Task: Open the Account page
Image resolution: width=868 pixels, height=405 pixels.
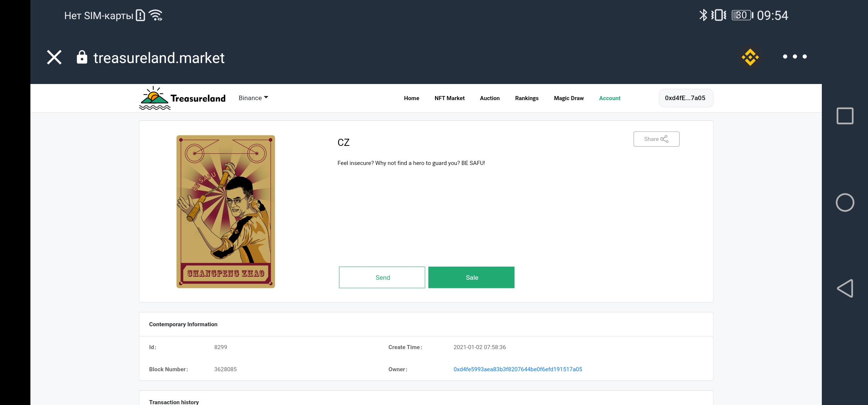Action: coord(609,98)
